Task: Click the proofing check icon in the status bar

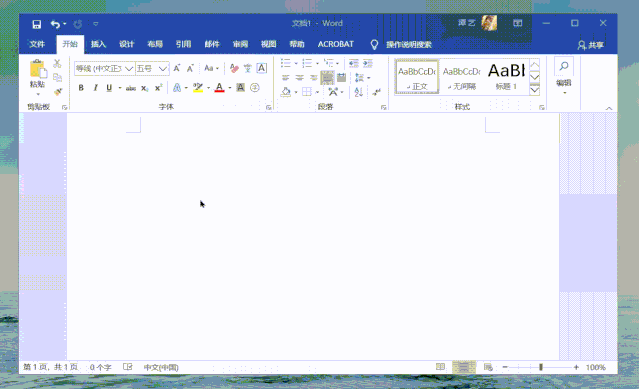Action: (x=128, y=367)
